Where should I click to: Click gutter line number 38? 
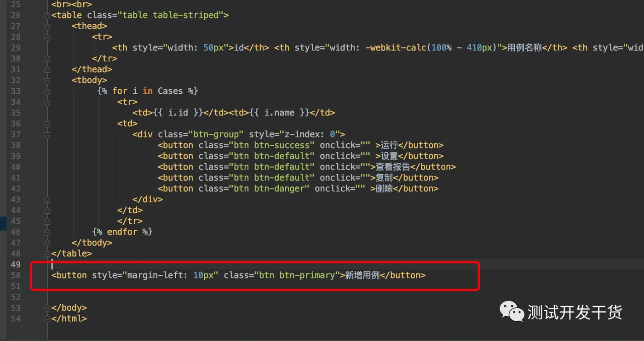(16, 145)
